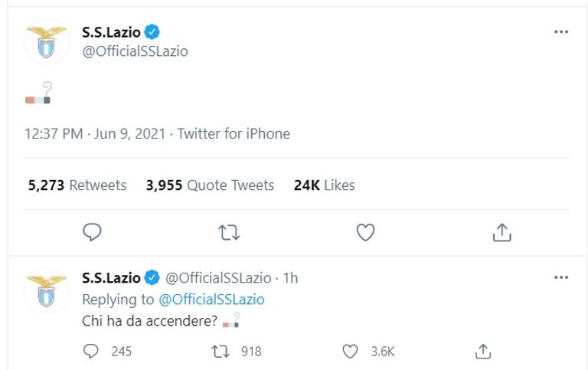Viewport: 588px width, 370px height.
Task: Like the main Lazio tweet
Action: [365, 231]
